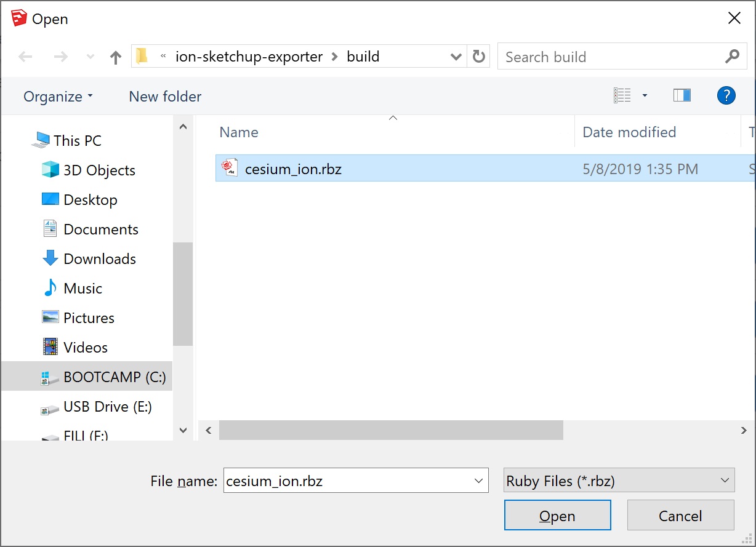
Task: Expand the File name dropdown arrow
Action: [x=479, y=481]
